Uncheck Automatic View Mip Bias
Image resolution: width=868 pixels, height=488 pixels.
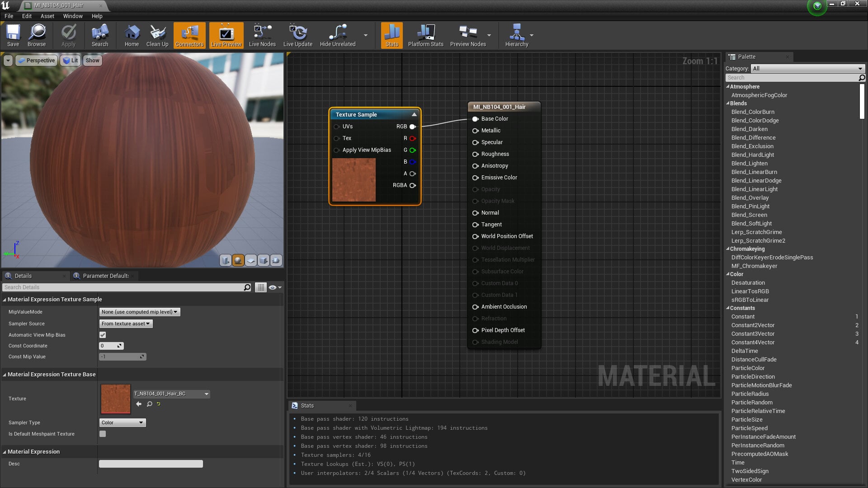[x=103, y=335]
